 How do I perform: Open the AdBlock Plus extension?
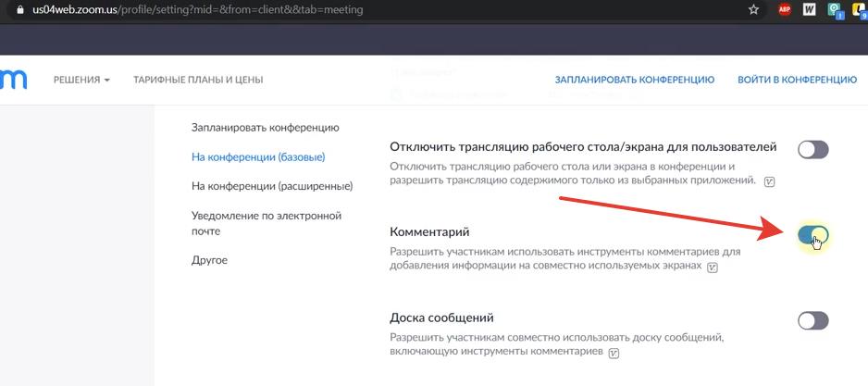coord(784,10)
